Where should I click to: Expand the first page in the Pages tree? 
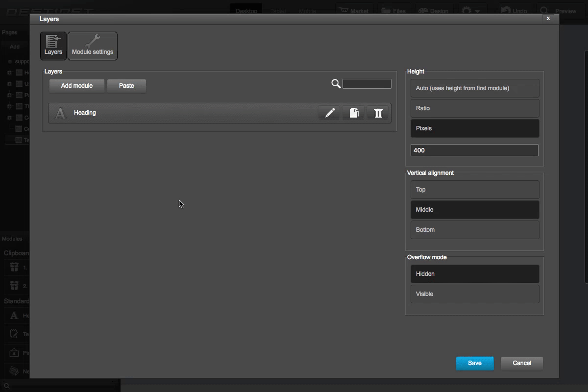point(8,72)
